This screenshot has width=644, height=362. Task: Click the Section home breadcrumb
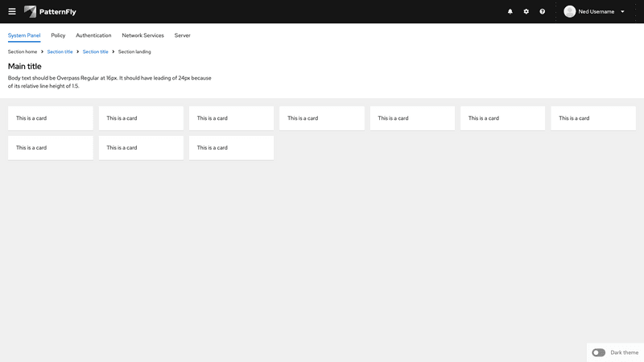pyautogui.click(x=23, y=51)
